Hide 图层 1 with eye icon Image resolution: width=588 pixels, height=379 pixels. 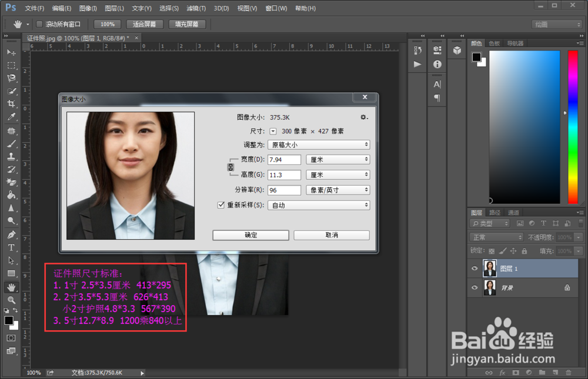click(x=475, y=269)
